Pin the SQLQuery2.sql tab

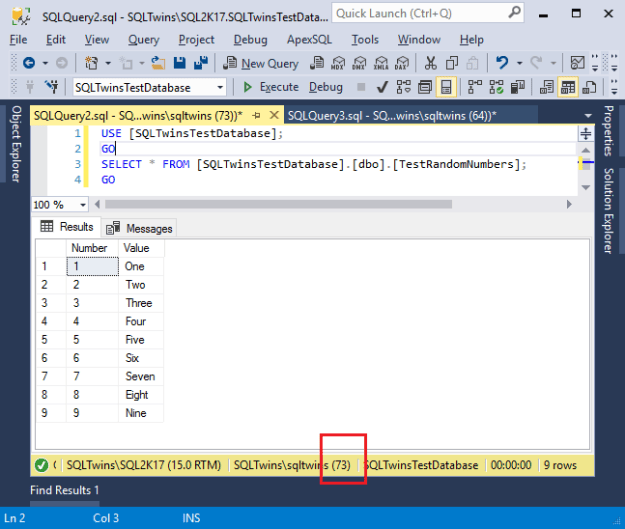(256, 116)
